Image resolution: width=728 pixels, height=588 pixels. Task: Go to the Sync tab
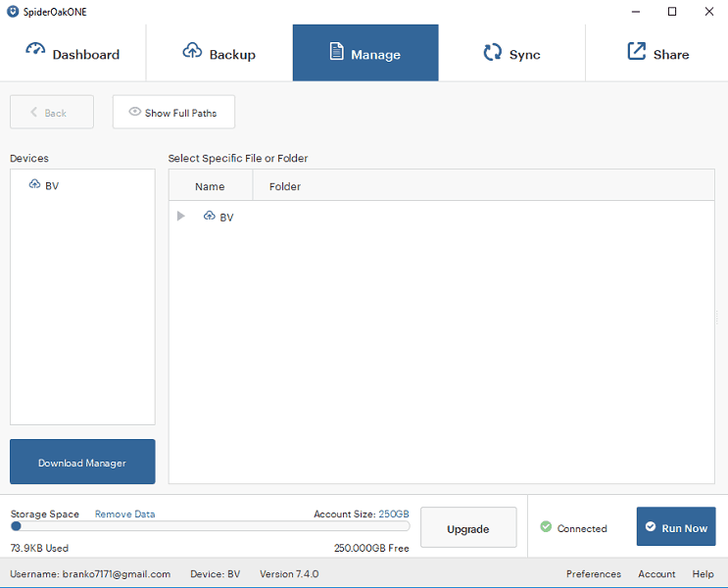pyautogui.click(x=511, y=53)
